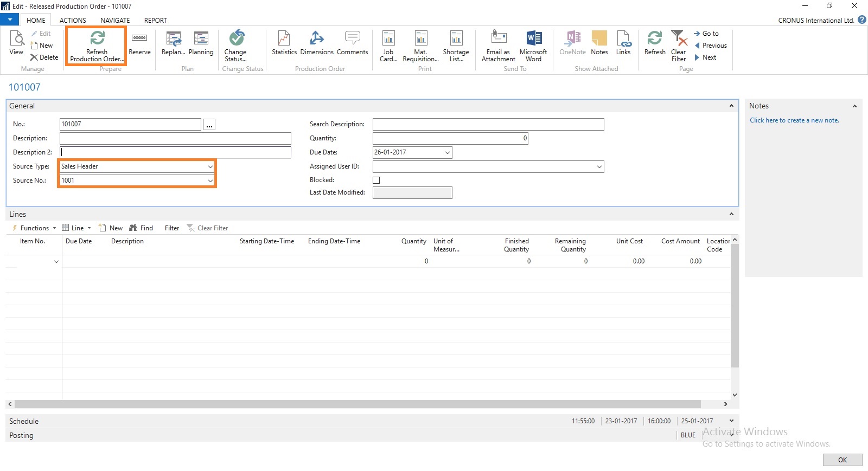The image size is (868, 471).
Task: Switch to the NAVIGATE ribbon tab
Action: pyautogui.click(x=115, y=21)
